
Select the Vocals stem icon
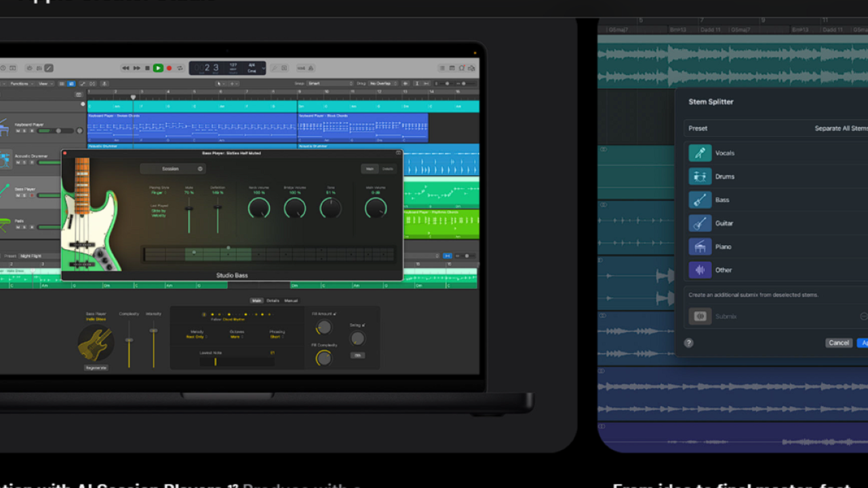pos(700,153)
